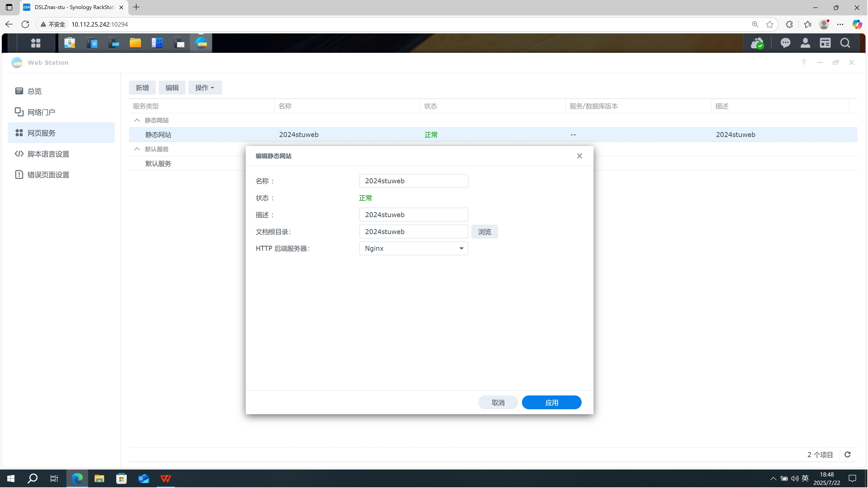Open 错误页面设置 in the sidebar

coord(61,175)
